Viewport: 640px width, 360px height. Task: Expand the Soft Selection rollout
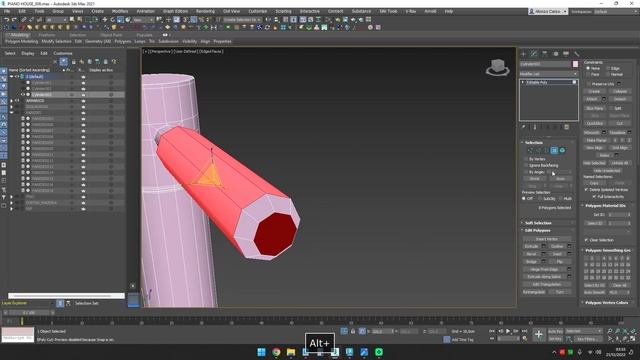coord(538,223)
